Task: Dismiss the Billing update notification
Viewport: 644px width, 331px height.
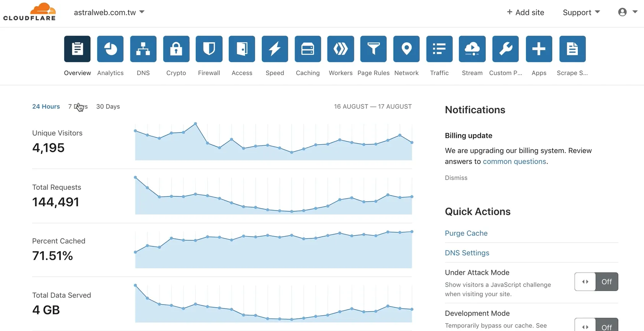Action: tap(456, 178)
